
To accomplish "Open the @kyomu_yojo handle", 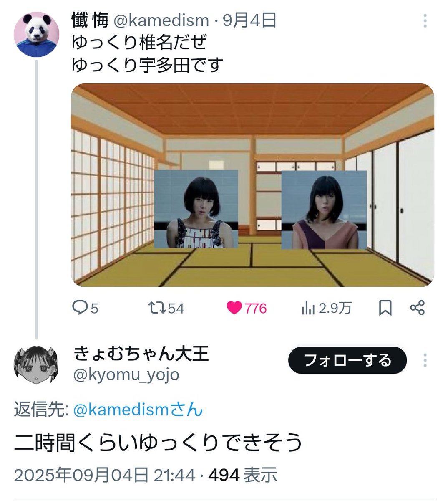I will 126,374.
